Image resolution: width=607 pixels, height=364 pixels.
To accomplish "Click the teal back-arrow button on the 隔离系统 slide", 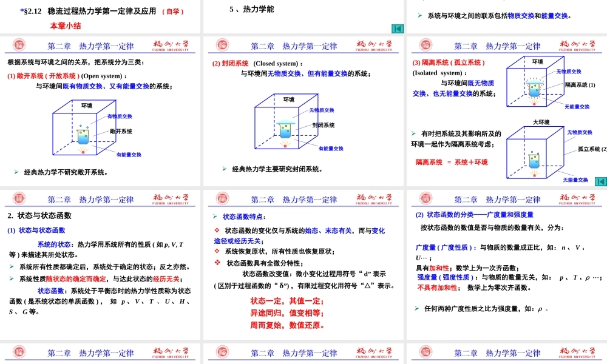I will [x=600, y=181].
